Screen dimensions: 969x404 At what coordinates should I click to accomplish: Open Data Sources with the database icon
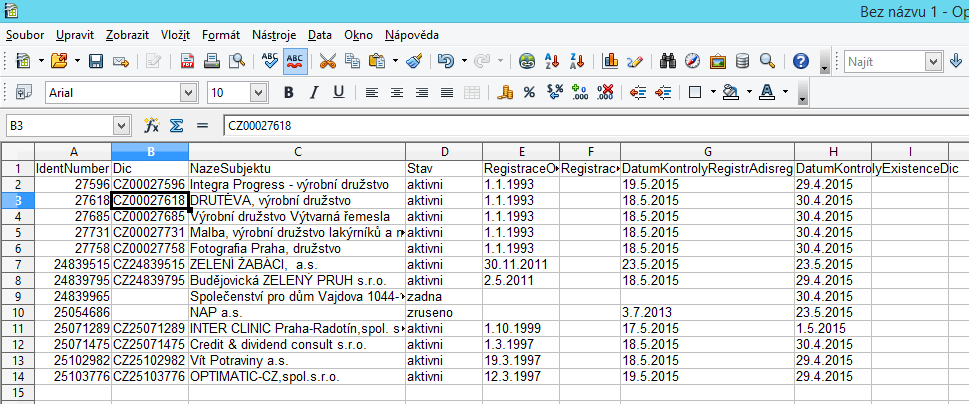(742, 61)
